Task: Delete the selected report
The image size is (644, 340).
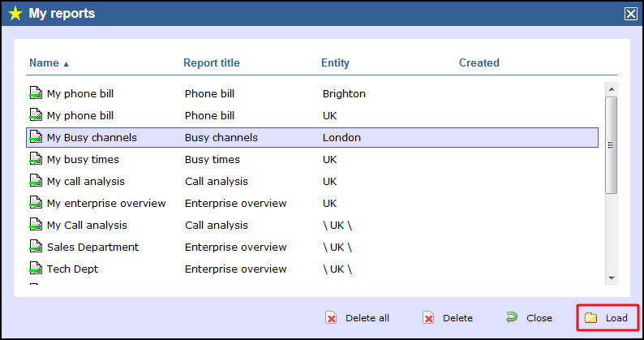Action: [448, 318]
